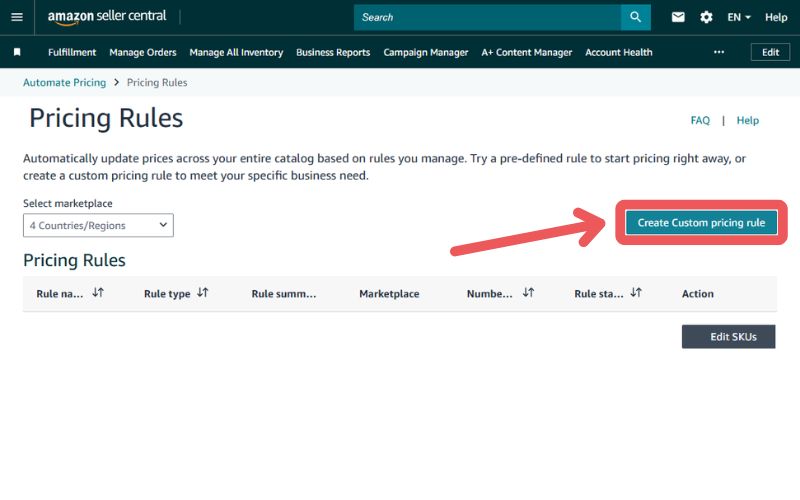Open the three-dots more menu
The image size is (800, 500).
719,52
